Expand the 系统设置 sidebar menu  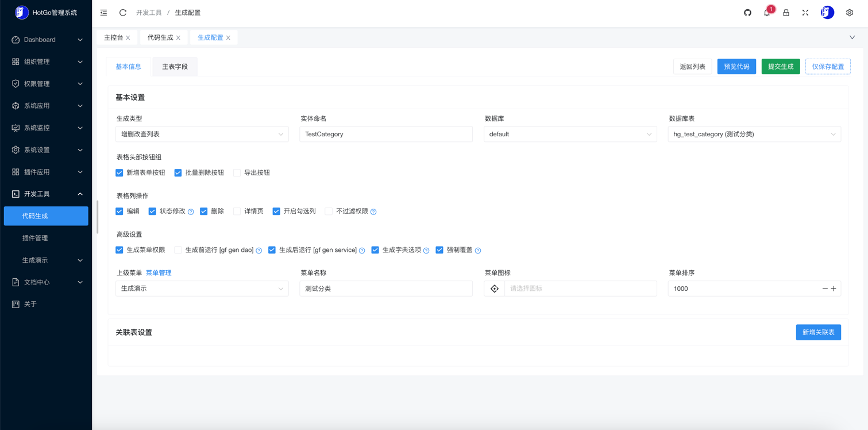(46, 150)
